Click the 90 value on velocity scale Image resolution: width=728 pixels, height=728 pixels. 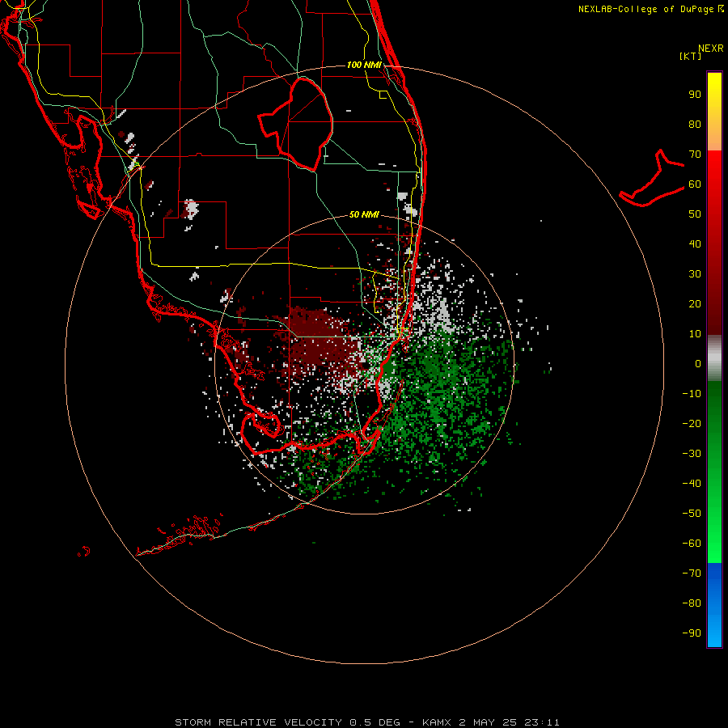(x=695, y=95)
